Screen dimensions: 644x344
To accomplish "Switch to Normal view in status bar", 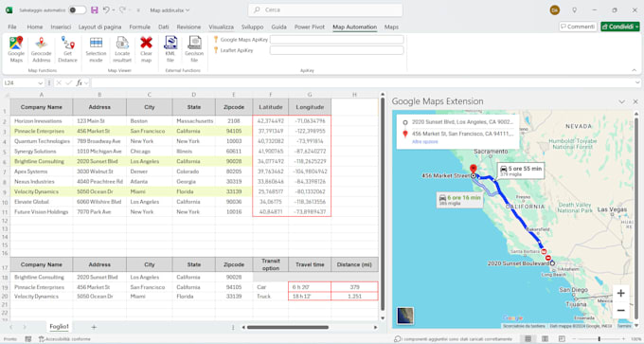I will click(528, 338).
